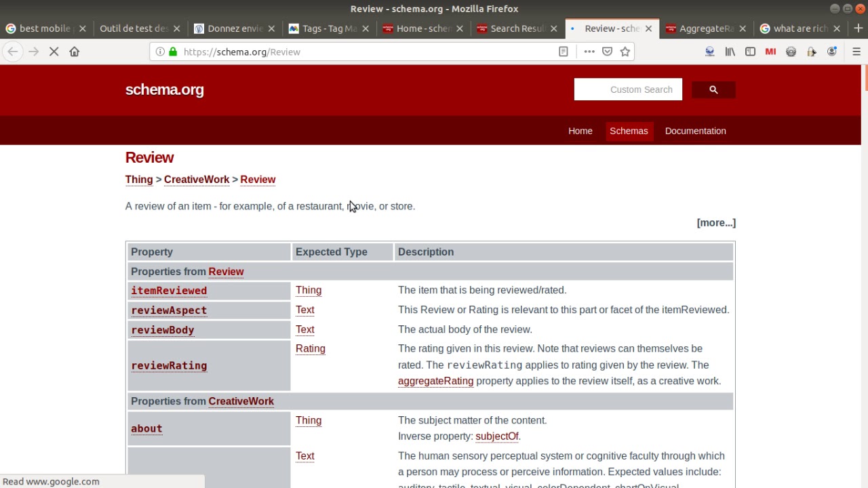Click the Custom Search input field
Screen dimensions: 868x488
coord(628,89)
